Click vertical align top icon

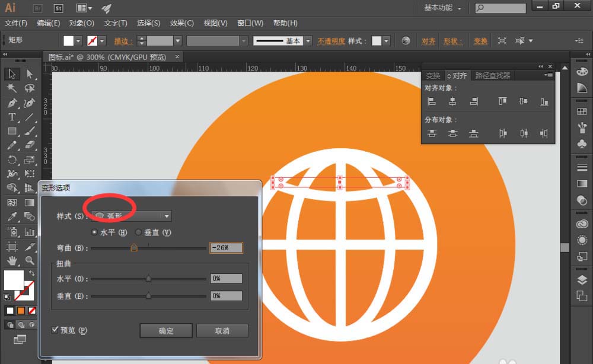[x=502, y=101]
